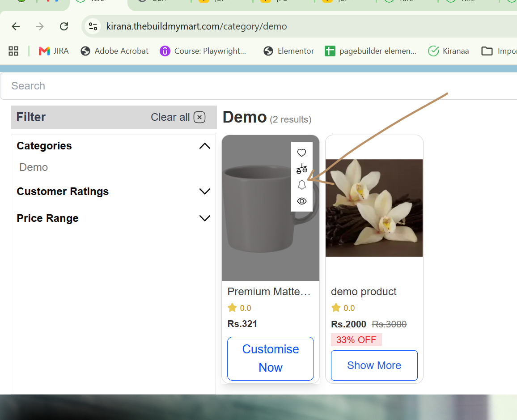This screenshot has width=517, height=420.
Task: Click the (2 results) count text
Action: tap(291, 119)
